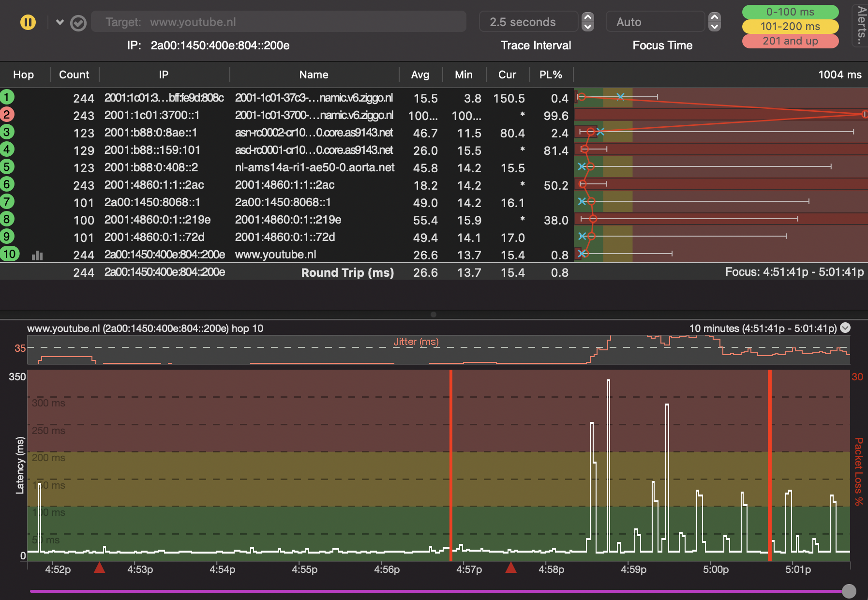
Task: Click the green 0-100 ms legend swatch
Action: pos(790,12)
